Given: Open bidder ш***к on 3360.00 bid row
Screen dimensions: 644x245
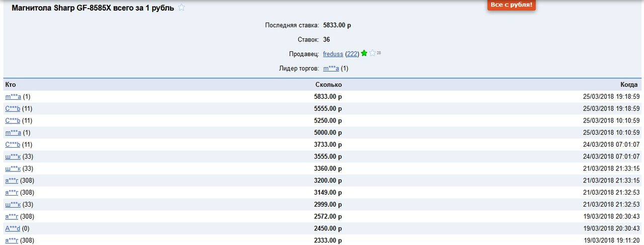Looking at the screenshot, I should (x=13, y=169).
